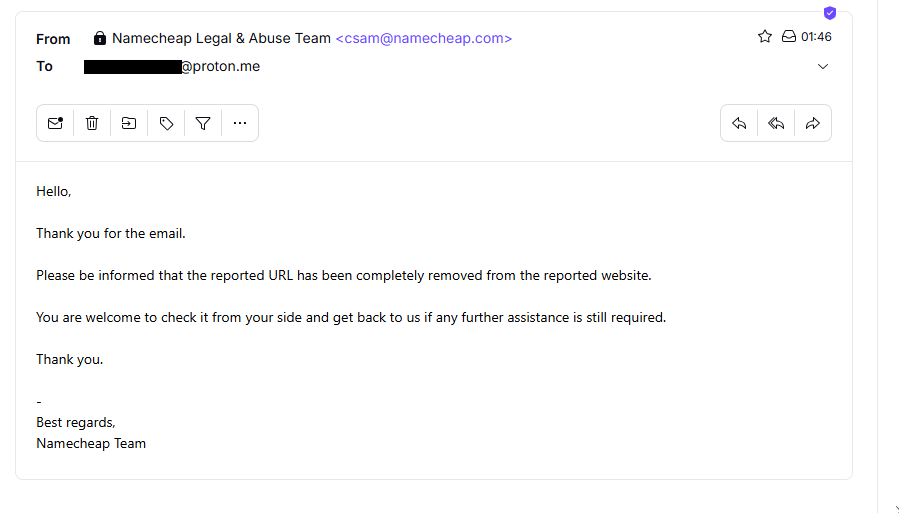Click the lock encryption icon beside sender
Image resolution: width=899 pixels, height=513 pixels.
point(99,38)
